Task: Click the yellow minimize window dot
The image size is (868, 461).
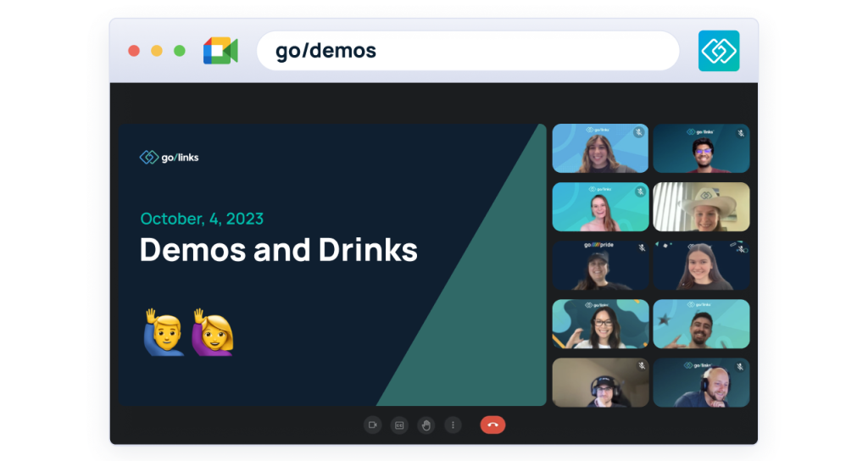Action: (x=157, y=51)
